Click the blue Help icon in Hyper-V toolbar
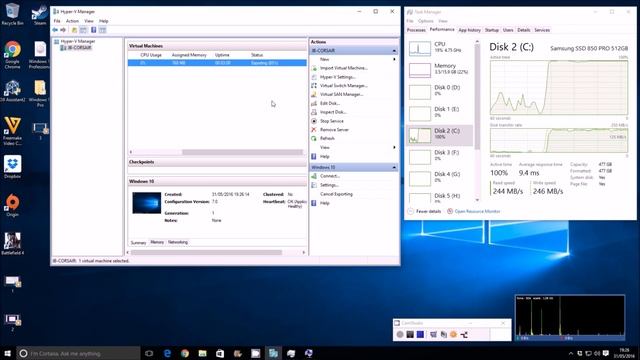 click(93, 30)
